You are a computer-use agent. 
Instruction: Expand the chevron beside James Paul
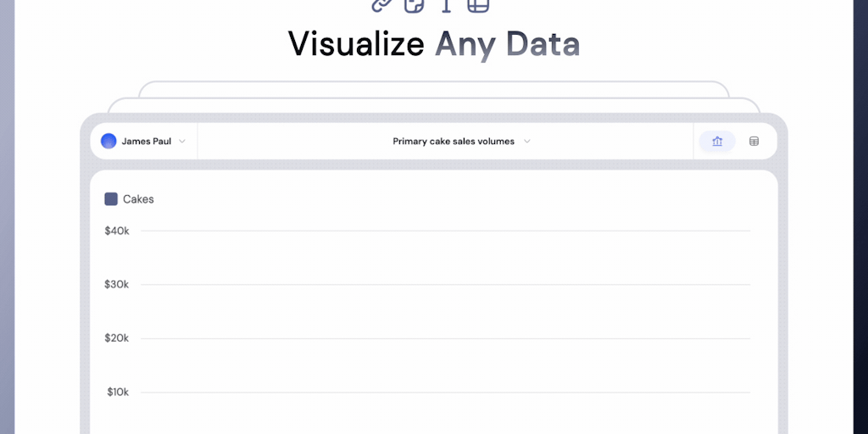pos(182,142)
